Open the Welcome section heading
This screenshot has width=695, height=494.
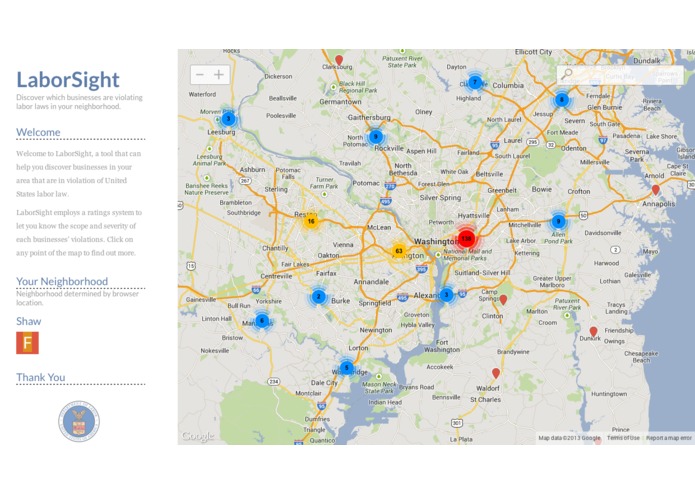pyautogui.click(x=38, y=132)
